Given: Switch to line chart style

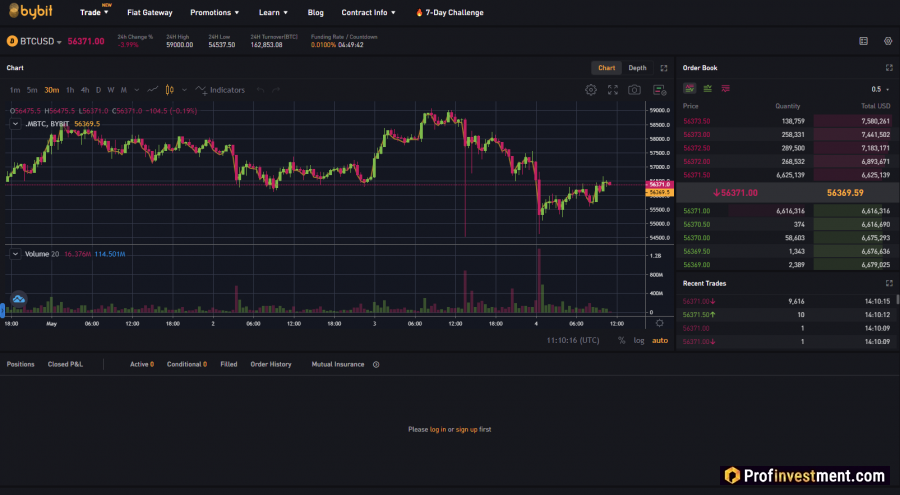Looking at the screenshot, I should pyautogui.click(x=153, y=90).
